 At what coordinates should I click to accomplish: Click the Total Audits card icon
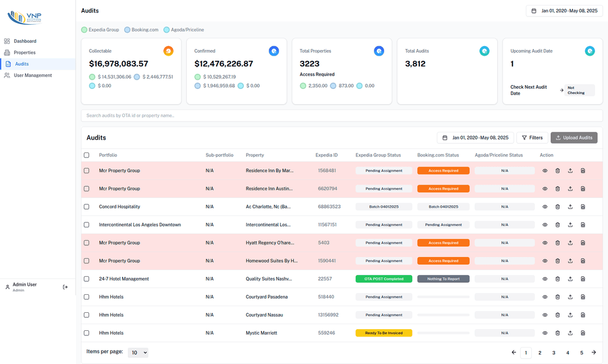tap(484, 51)
